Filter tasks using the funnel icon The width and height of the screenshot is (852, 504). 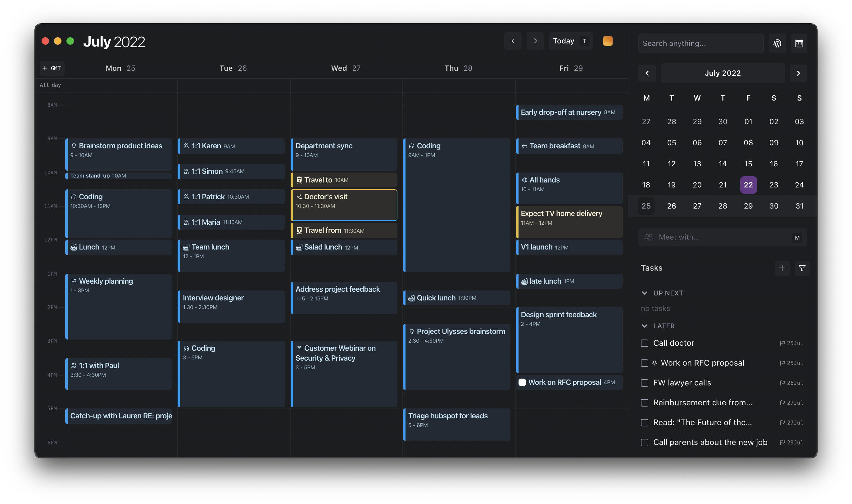802,268
